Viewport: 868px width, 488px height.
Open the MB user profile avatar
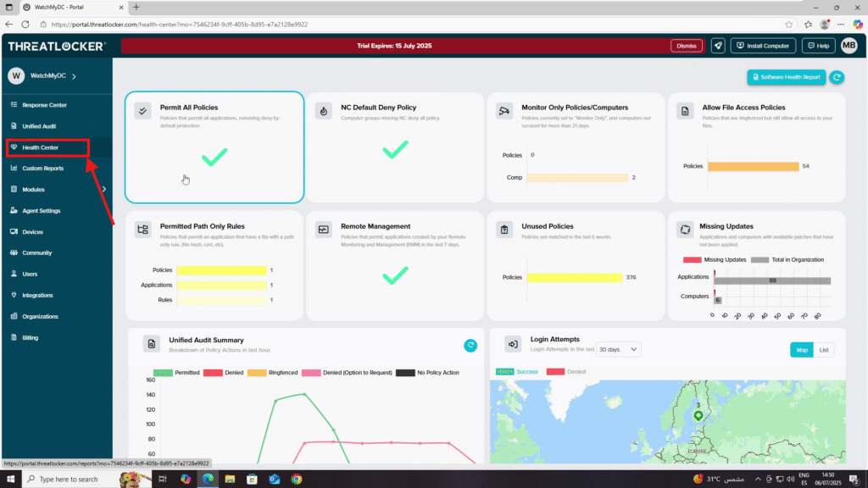(x=849, y=46)
